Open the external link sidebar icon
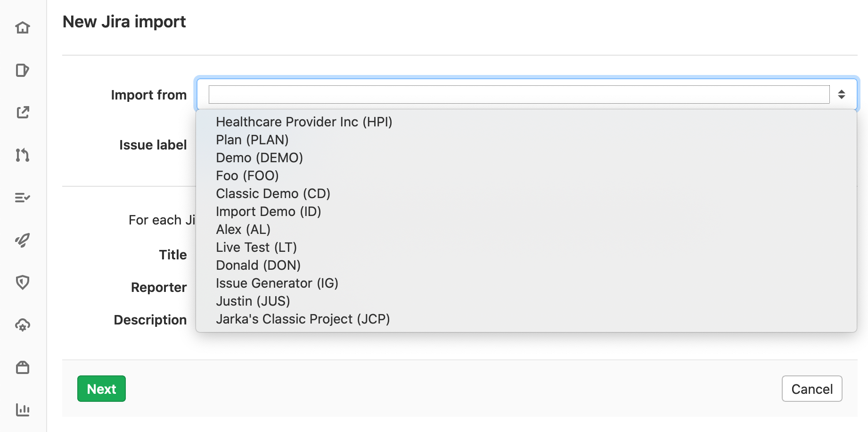Image resolution: width=868 pixels, height=432 pixels. (x=23, y=113)
